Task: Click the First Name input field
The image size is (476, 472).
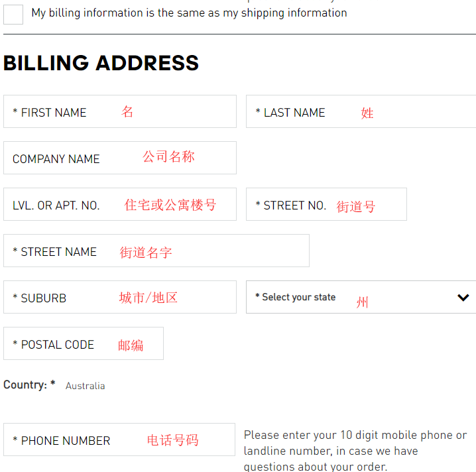Action: (119, 111)
